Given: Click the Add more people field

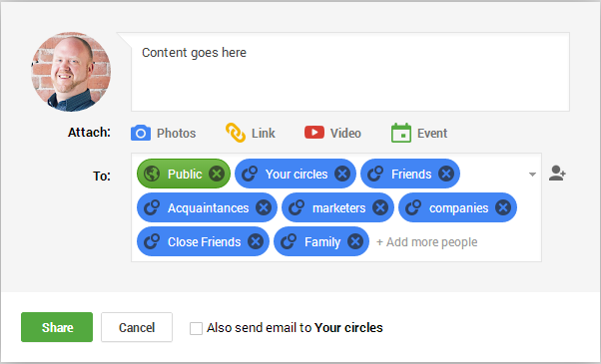Looking at the screenshot, I should point(426,242).
